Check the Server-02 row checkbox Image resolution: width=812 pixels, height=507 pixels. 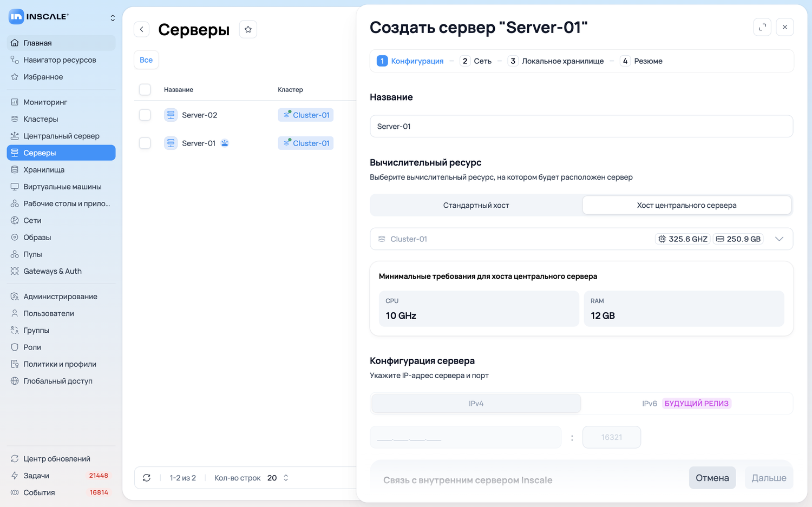pyautogui.click(x=145, y=115)
